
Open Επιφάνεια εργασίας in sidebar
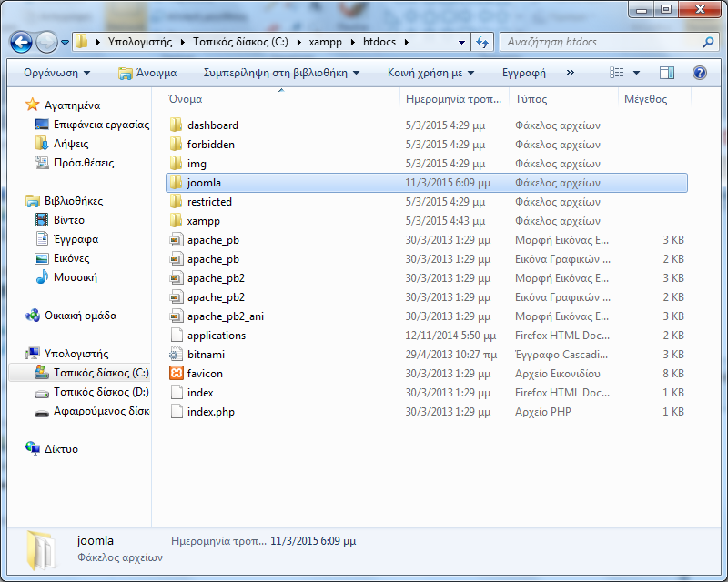(101, 125)
